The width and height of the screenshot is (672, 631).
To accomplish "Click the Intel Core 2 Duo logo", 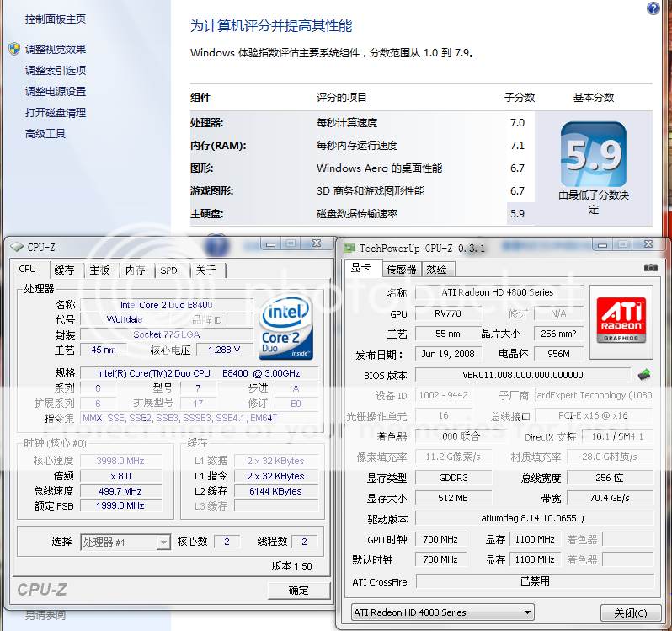I will pyautogui.click(x=286, y=327).
